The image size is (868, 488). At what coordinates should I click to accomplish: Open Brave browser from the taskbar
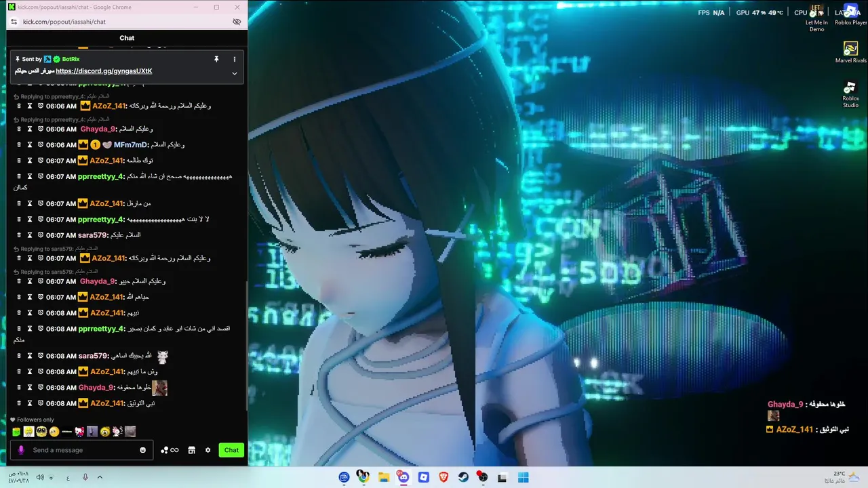[x=443, y=477]
